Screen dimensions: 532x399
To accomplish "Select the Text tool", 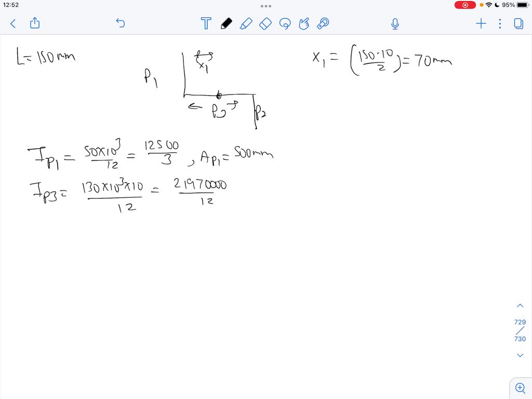I will click(206, 23).
